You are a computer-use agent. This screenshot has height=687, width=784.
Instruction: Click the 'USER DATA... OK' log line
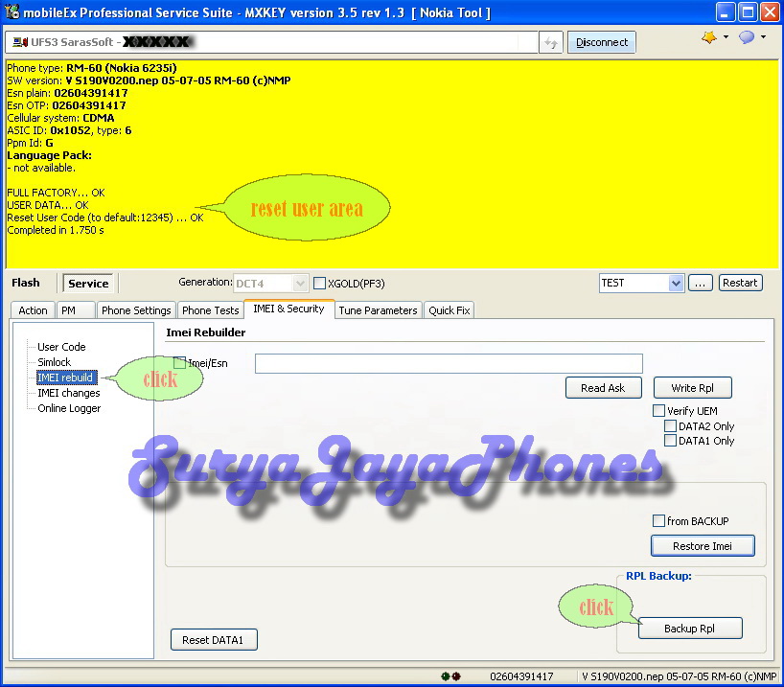click(48, 205)
